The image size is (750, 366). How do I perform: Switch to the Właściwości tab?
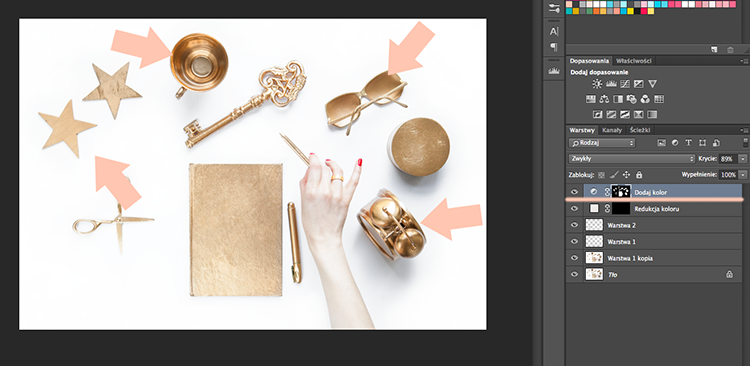634,61
